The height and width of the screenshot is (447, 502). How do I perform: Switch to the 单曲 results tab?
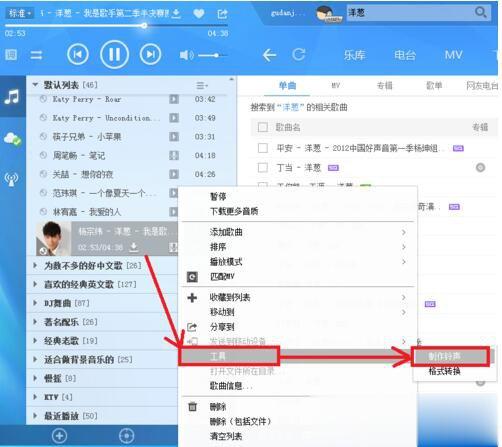(x=287, y=86)
